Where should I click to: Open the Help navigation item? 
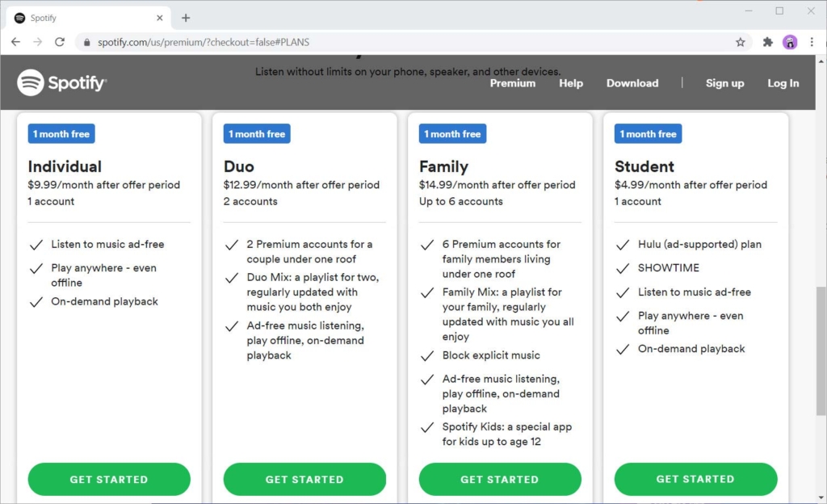point(571,83)
